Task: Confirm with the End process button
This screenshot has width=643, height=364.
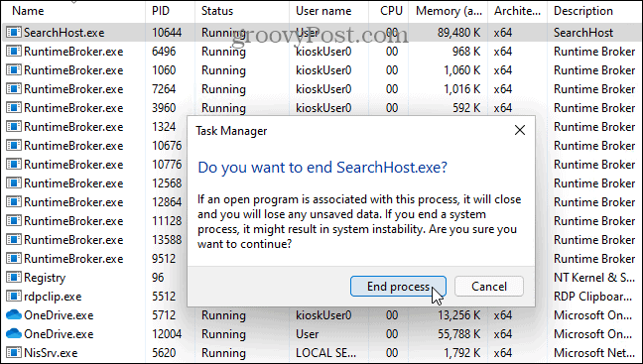Action: pos(398,286)
